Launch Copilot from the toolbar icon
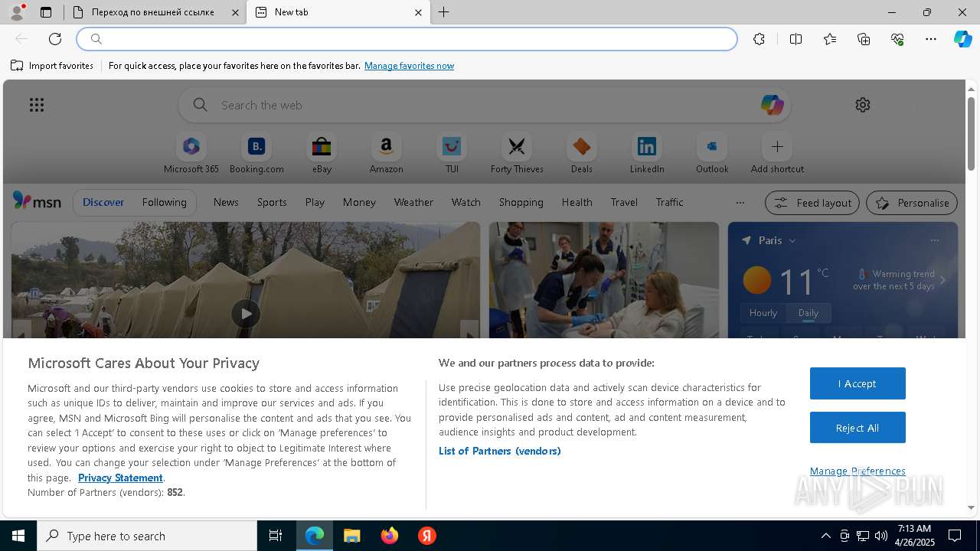The height and width of the screenshot is (551, 980). coord(962,39)
